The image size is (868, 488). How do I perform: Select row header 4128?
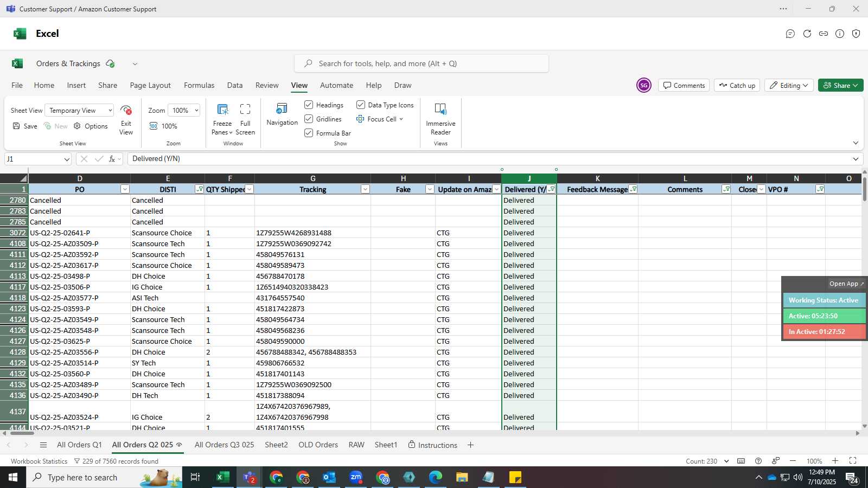[14, 352]
